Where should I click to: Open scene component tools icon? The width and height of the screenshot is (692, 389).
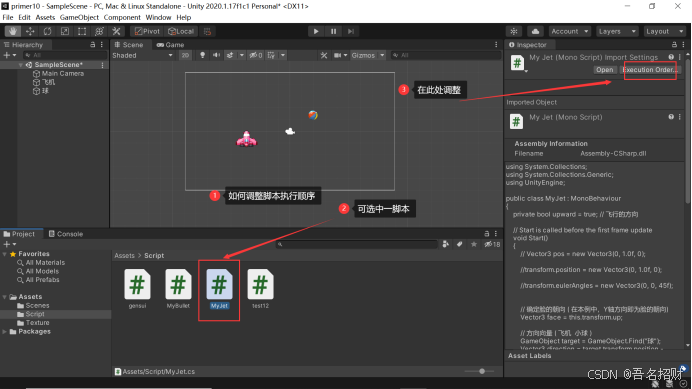pos(324,55)
